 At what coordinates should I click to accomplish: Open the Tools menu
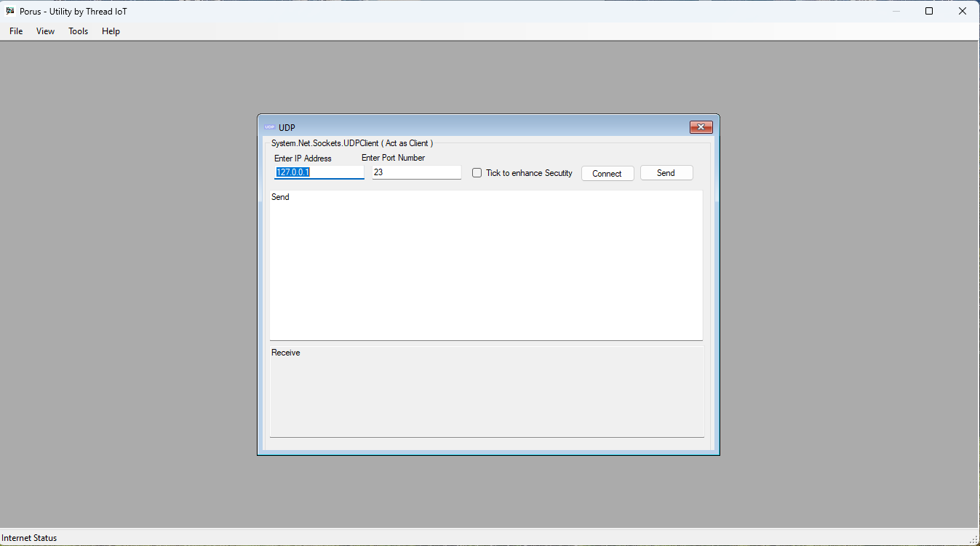pyautogui.click(x=78, y=31)
